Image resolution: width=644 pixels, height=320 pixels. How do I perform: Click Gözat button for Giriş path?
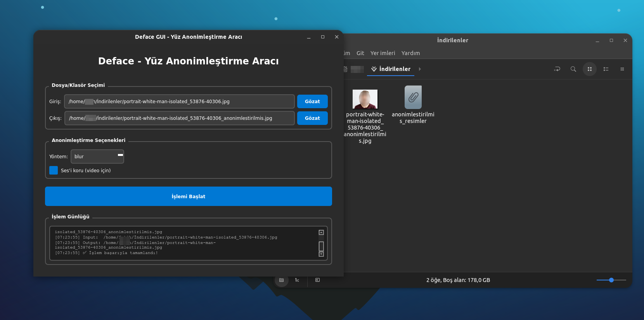312,101
